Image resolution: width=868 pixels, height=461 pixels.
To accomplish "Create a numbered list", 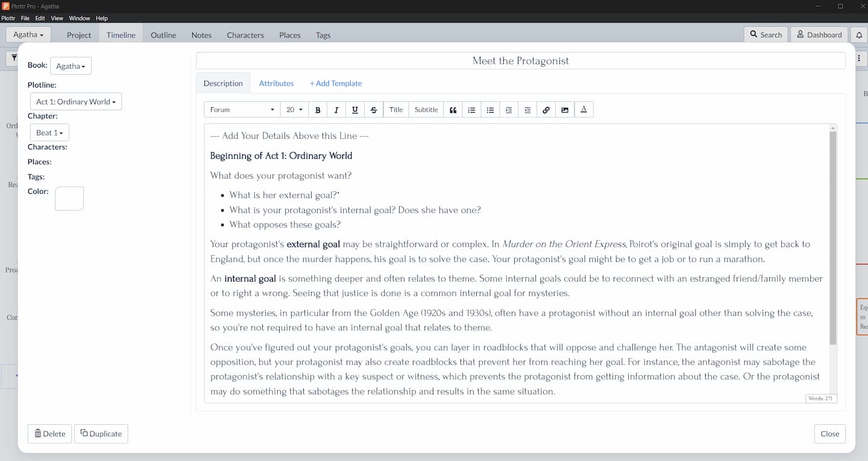I will click(x=471, y=109).
